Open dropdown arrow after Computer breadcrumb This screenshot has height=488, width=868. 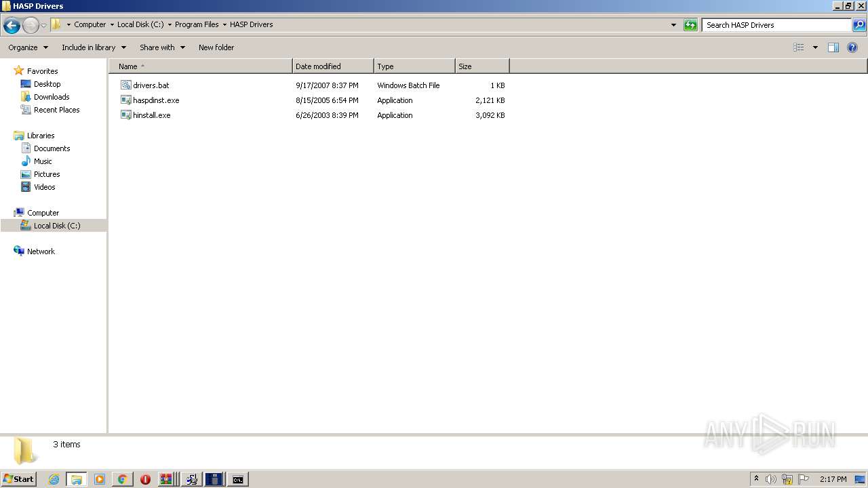pyautogui.click(x=112, y=24)
